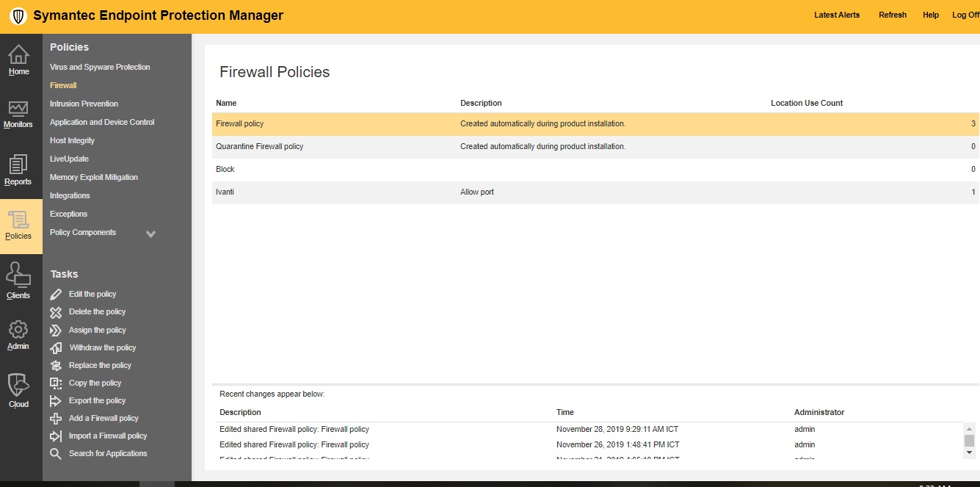Click the recent changes scrollbar thumb
The height and width of the screenshot is (487, 980).
(x=969, y=440)
